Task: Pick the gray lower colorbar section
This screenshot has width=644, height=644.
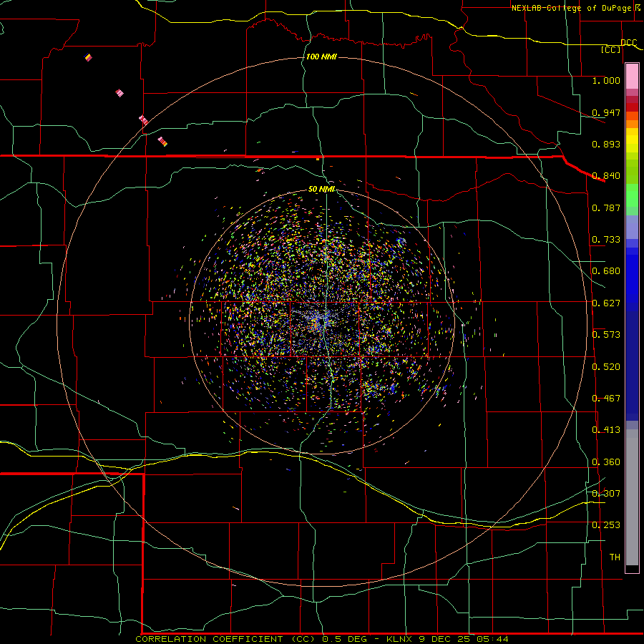Action: (632, 497)
